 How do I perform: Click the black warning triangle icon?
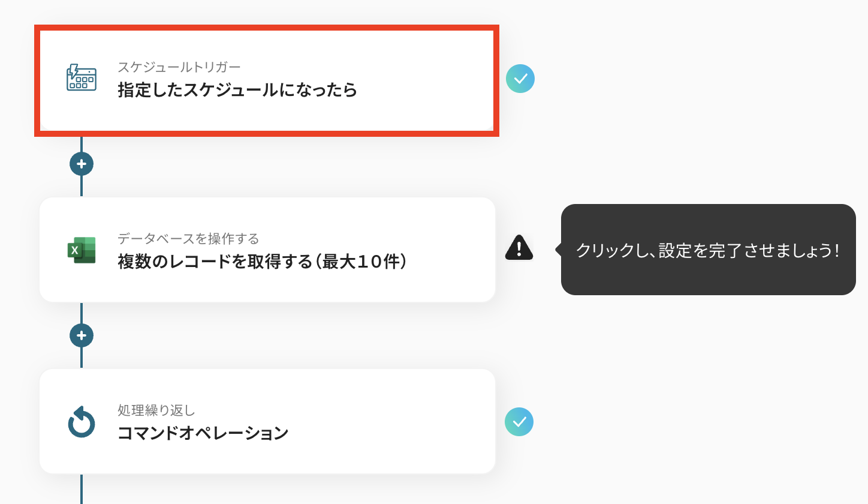(x=519, y=247)
